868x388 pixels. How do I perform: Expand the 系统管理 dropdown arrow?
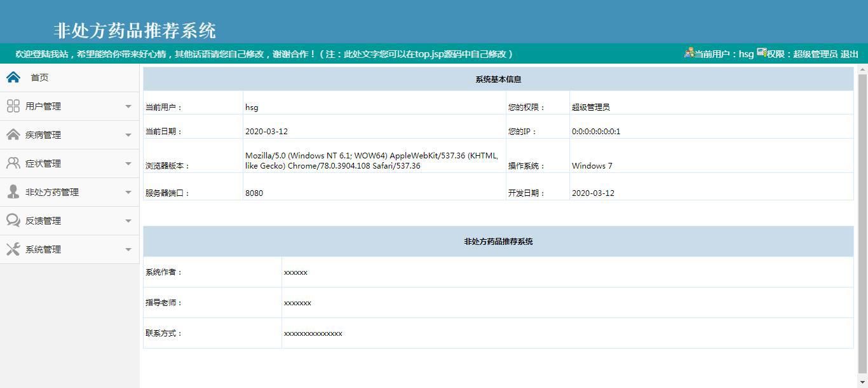pyautogui.click(x=128, y=249)
